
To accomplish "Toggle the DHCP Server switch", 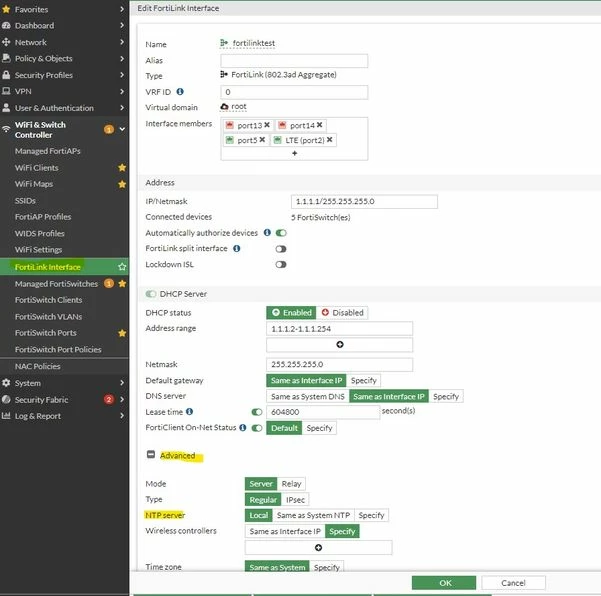I will (151, 294).
